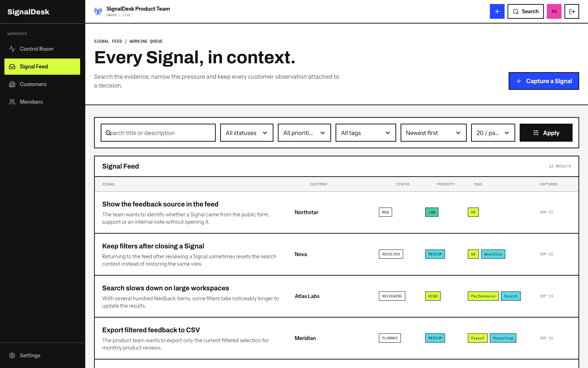Click the SignalDesk logo text
This screenshot has width=588, height=368.
(x=28, y=12)
